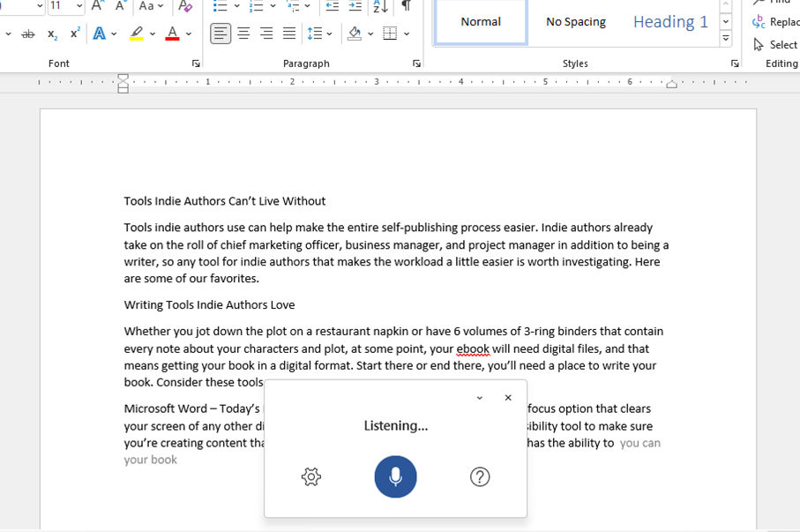
Task: Apply Normal style
Action: click(481, 22)
